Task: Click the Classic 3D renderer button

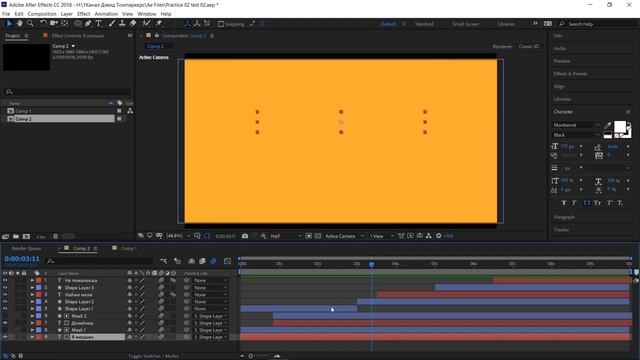Action: click(x=529, y=46)
